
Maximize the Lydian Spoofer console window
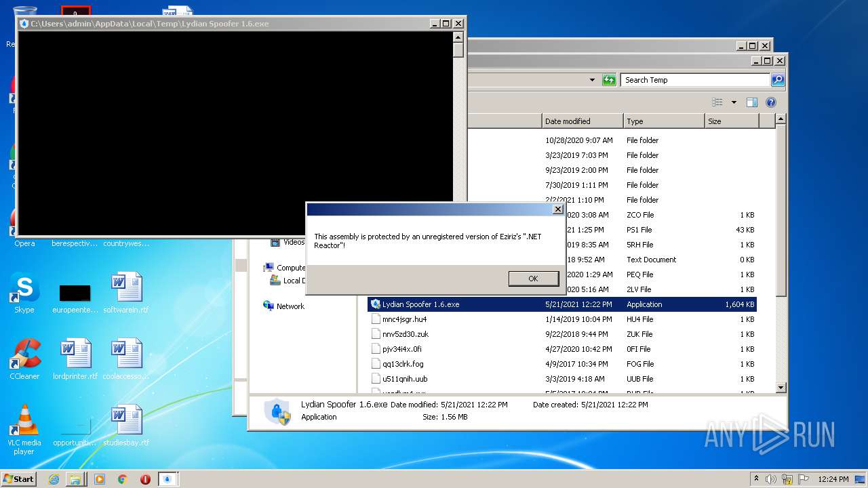[x=446, y=24]
